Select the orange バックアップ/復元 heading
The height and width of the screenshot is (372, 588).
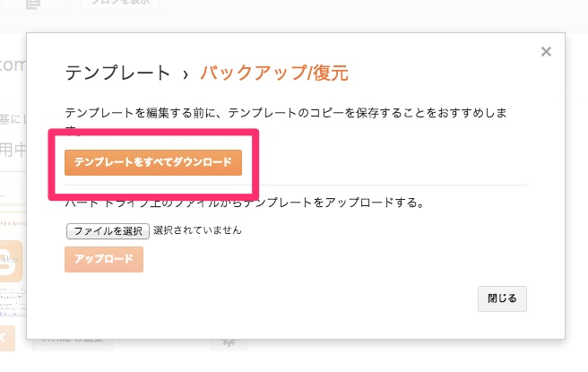coord(274,73)
